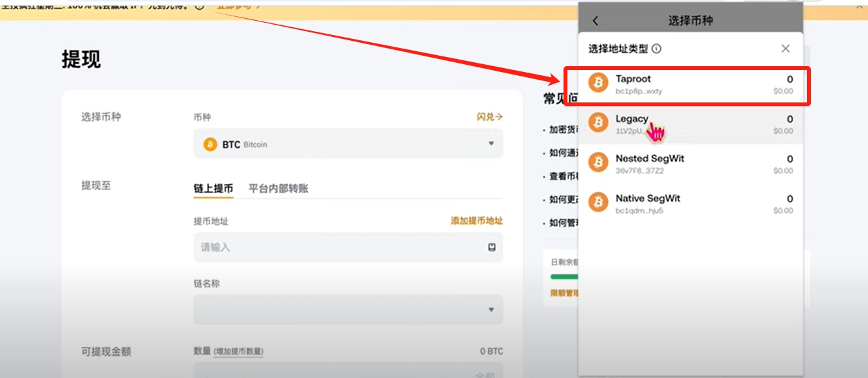Open the info icon beside 选择地址类型
The image size is (868, 378).
[x=656, y=49]
